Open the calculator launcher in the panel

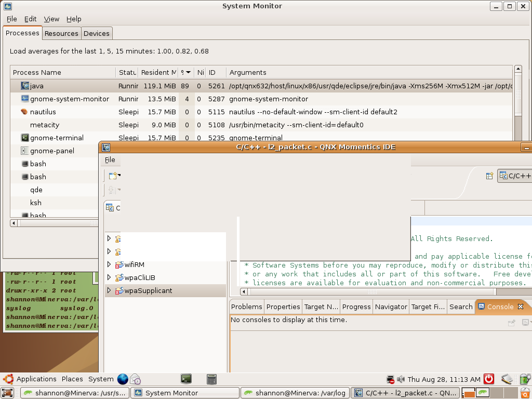(x=211, y=379)
